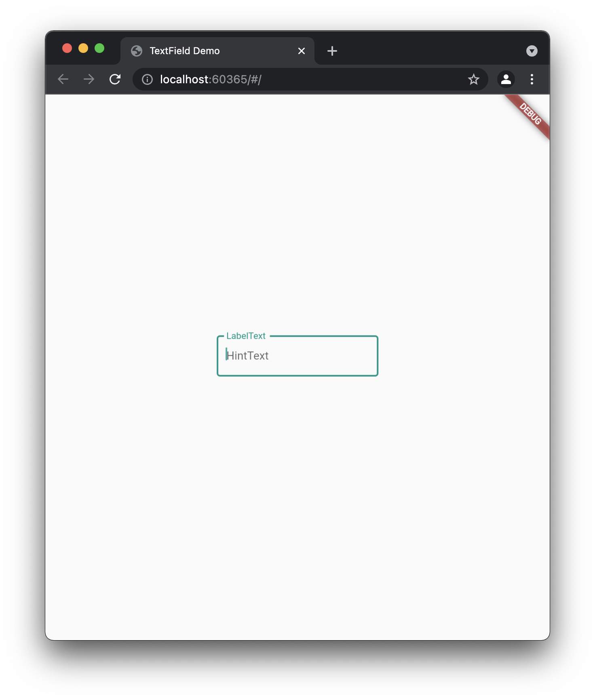
Task: Click the LabelText floating label
Action: tap(246, 336)
